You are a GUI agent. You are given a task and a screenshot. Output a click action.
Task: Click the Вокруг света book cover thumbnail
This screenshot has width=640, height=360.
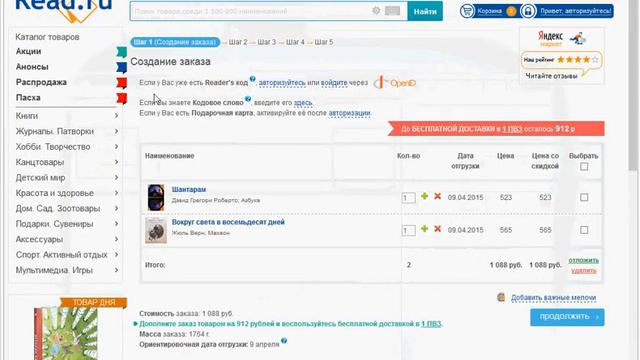[156, 230]
